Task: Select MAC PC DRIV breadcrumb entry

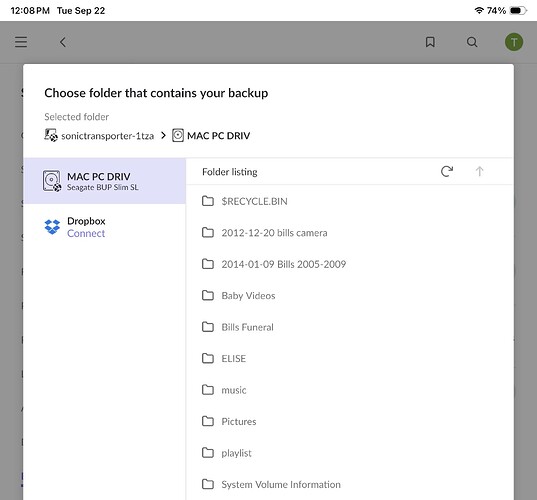Action: click(218, 136)
